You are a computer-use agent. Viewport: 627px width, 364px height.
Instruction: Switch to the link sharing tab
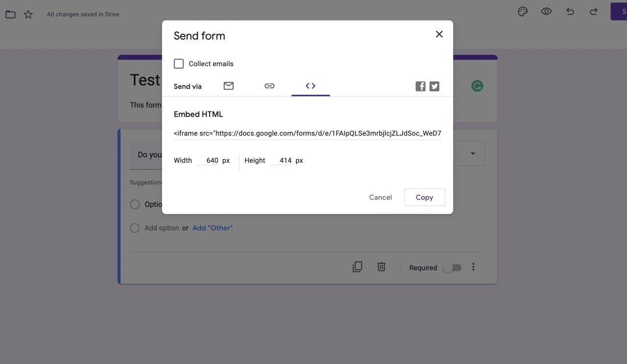click(269, 86)
